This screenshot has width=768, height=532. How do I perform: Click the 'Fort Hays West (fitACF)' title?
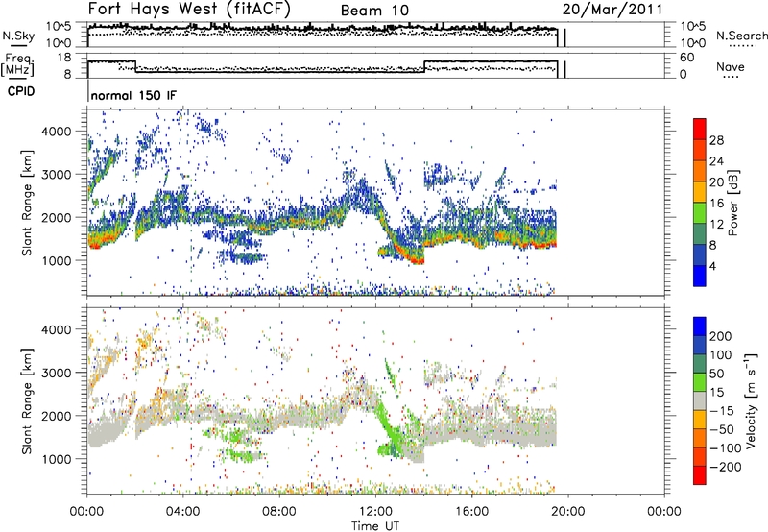pos(189,9)
